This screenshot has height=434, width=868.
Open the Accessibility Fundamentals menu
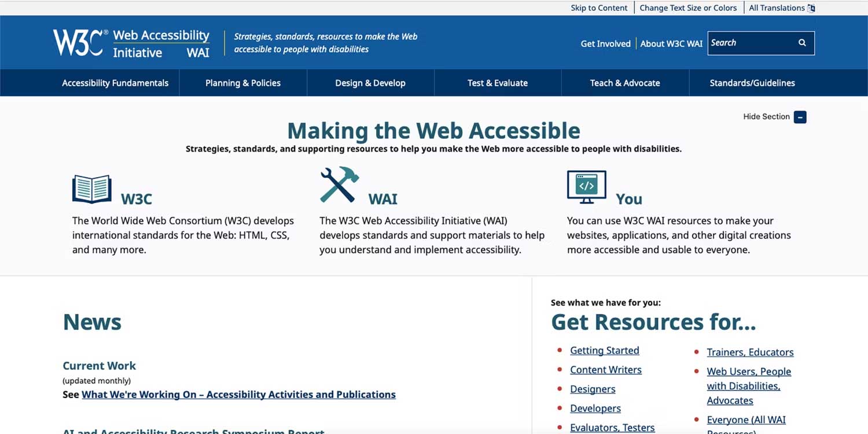(x=115, y=83)
